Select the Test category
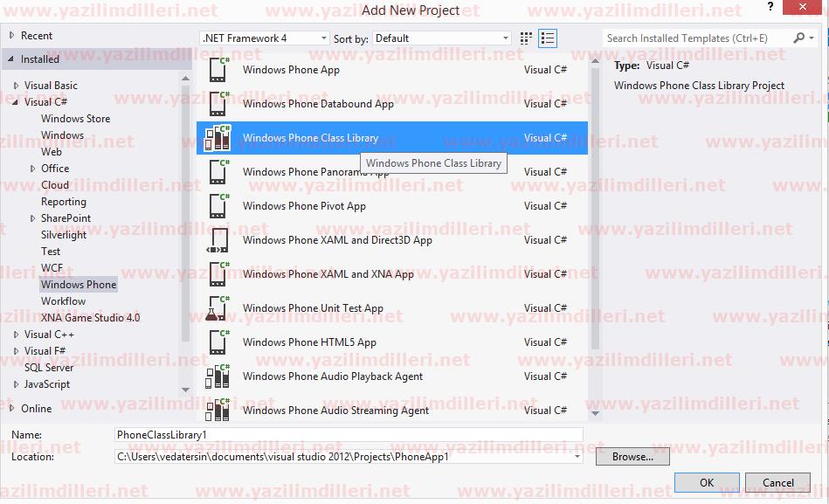The image size is (829, 504). (x=51, y=252)
